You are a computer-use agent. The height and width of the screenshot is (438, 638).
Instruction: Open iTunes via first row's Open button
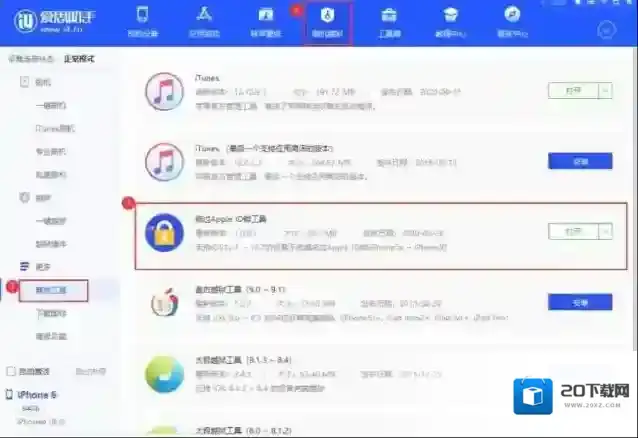pos(574,90)
